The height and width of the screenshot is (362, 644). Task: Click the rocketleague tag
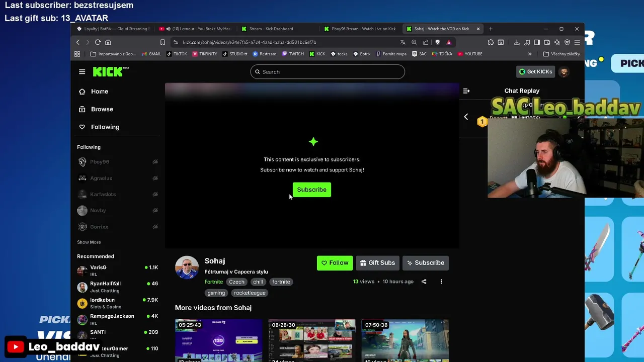point(250,293)
